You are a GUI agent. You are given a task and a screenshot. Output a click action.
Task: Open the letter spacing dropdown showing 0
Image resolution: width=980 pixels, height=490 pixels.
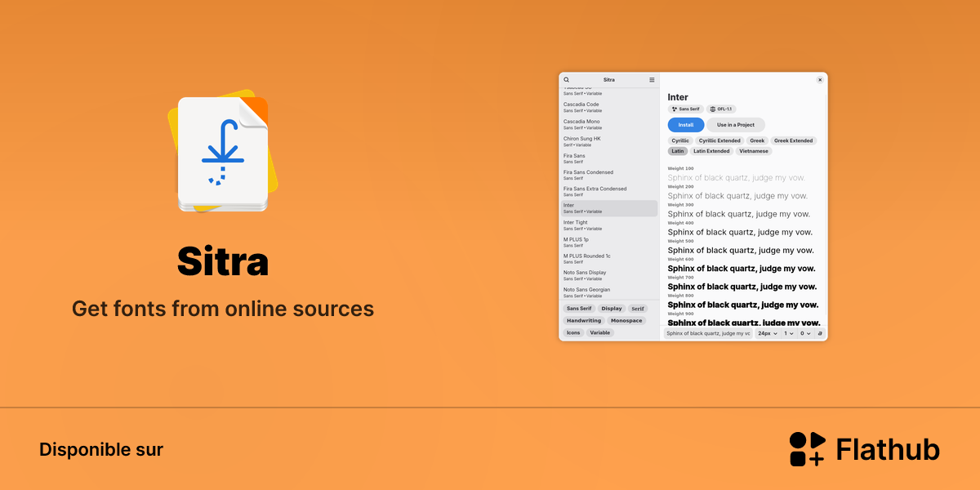point(805,333)
